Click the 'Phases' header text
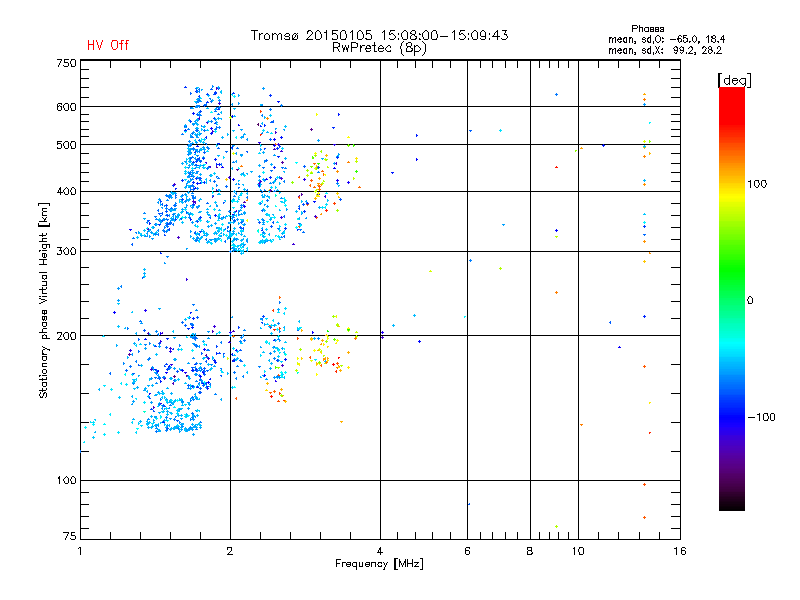Viewport: 800px width, 600px height. pos(647,29)
